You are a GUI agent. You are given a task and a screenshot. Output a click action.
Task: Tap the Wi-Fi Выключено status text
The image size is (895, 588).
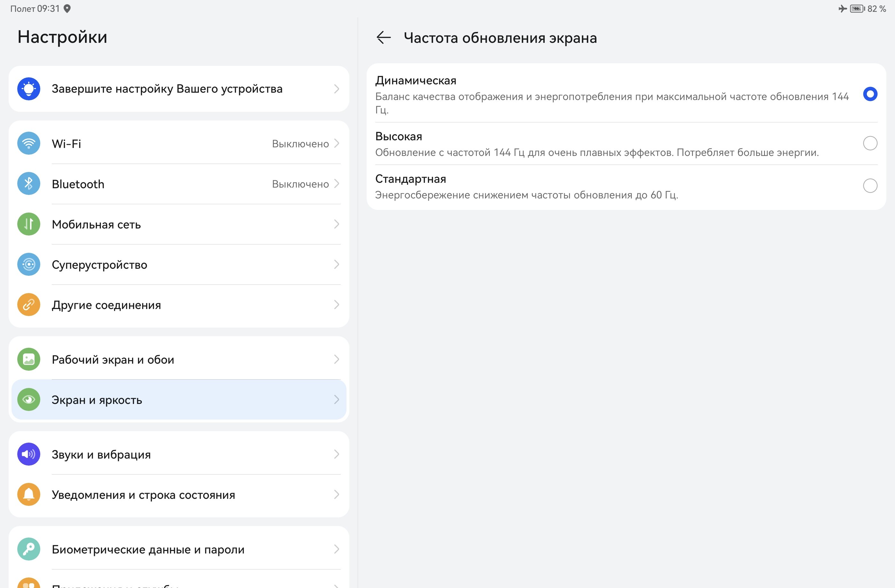(x=300, y=143)
